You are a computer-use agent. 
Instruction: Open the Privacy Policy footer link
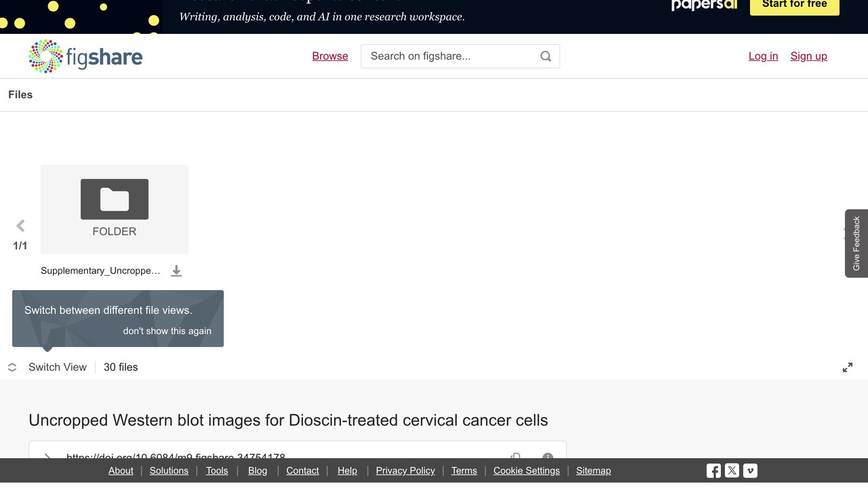tap(406, 470)
